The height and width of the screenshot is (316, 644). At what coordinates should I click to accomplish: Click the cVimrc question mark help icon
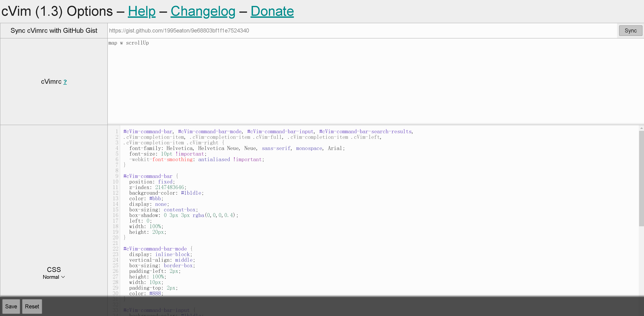65,82
